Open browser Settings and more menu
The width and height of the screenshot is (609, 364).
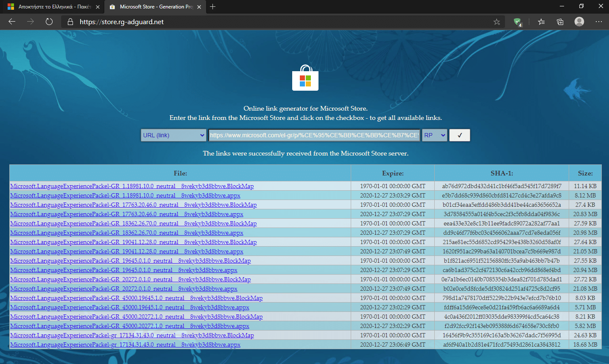[x=599, y=22]
